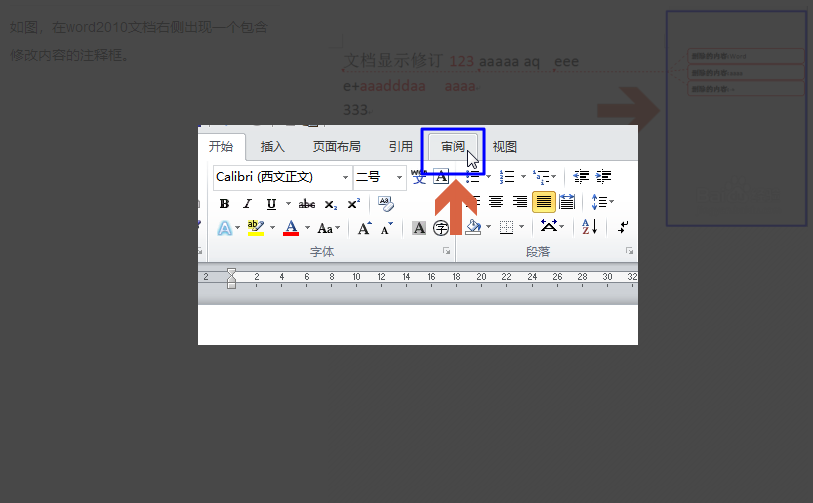The width and height of the screenshot is (813, 503).
Task: Open the paragraph shading dropdown arrow
Action: click(x=488, y=227)
